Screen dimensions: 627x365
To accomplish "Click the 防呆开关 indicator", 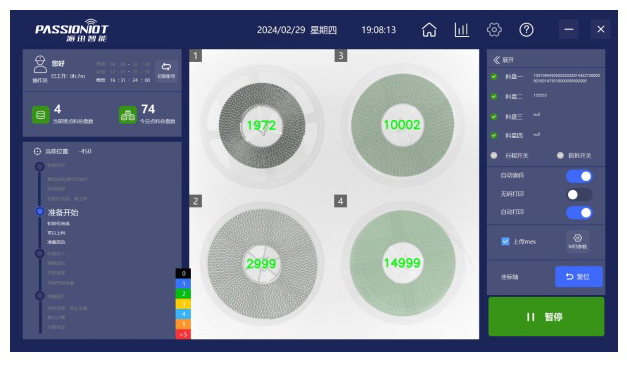I will point(560,155).
